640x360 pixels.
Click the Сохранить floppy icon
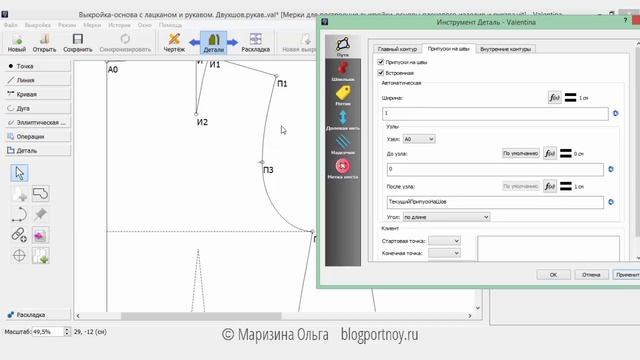pos(78,43)
